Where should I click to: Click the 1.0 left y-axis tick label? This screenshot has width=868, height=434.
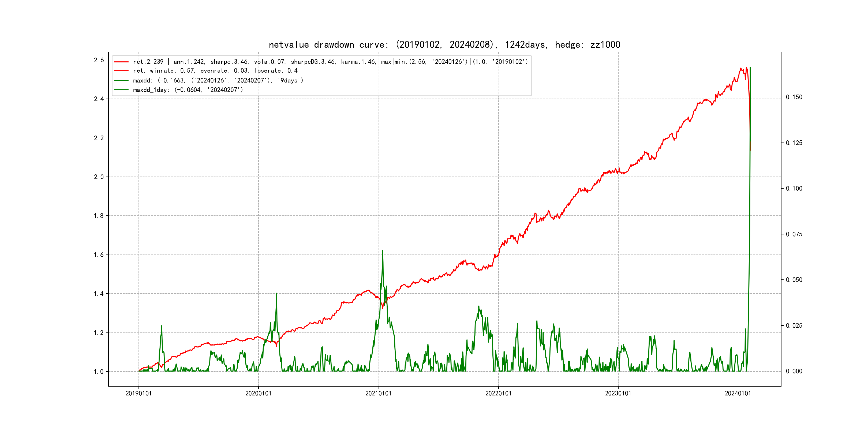(99, 372)
